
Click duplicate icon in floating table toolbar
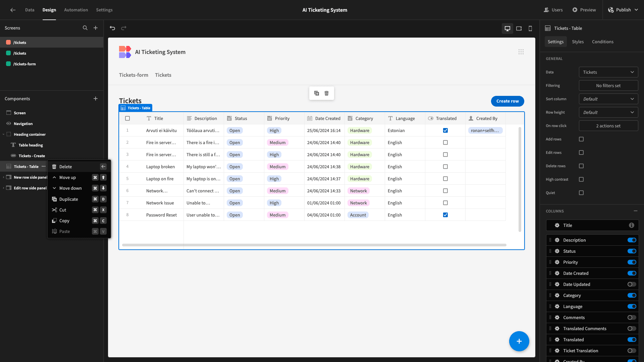point(317,93)
